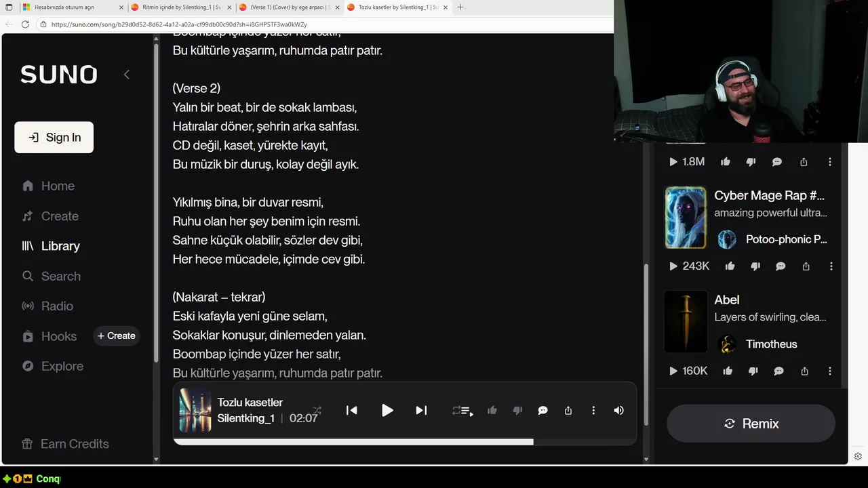868x488 pixels.
Task: Share the song from the player bar
Action: [x=568, y=410]
